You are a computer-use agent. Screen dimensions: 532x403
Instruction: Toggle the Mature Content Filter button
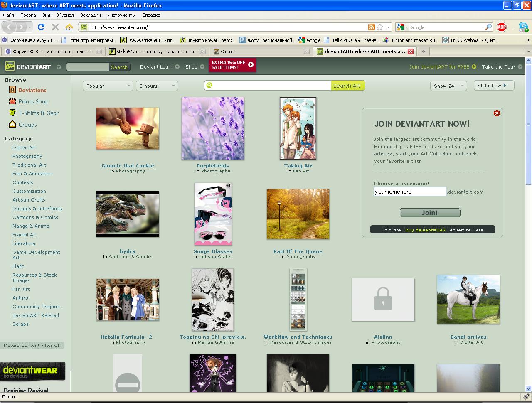point(32,345)
